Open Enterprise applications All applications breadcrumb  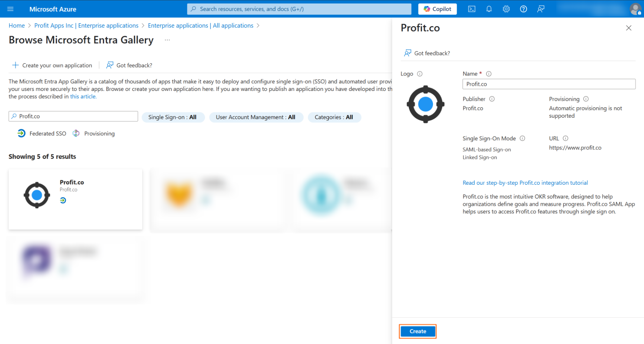click(x=200, y=25)
